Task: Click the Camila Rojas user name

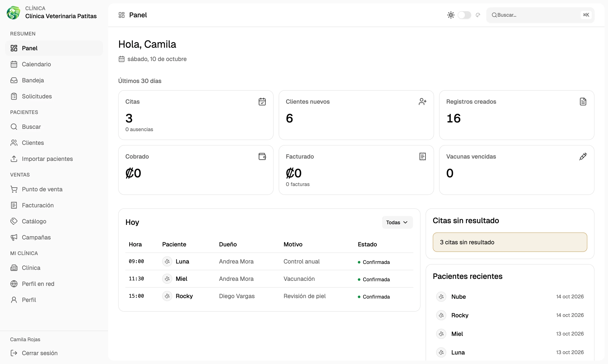Action: coord(25,340)
